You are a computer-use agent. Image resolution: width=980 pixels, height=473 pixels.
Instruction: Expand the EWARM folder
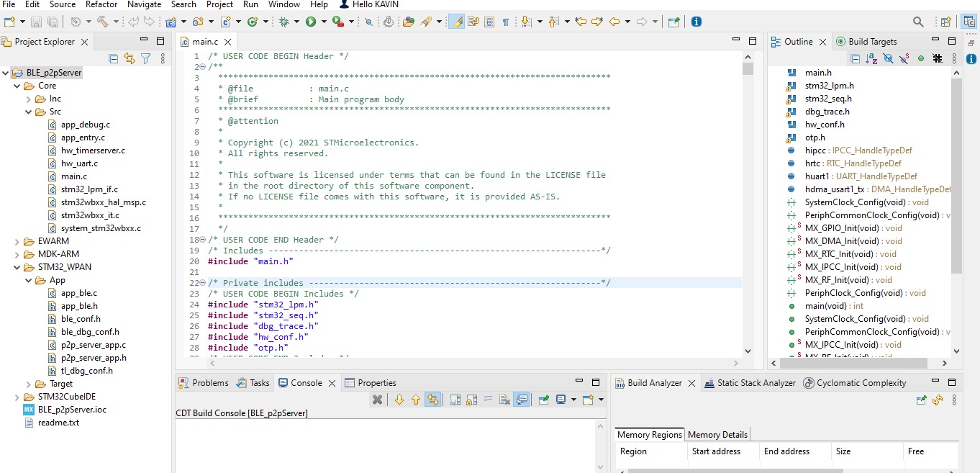tap(17, 241)
